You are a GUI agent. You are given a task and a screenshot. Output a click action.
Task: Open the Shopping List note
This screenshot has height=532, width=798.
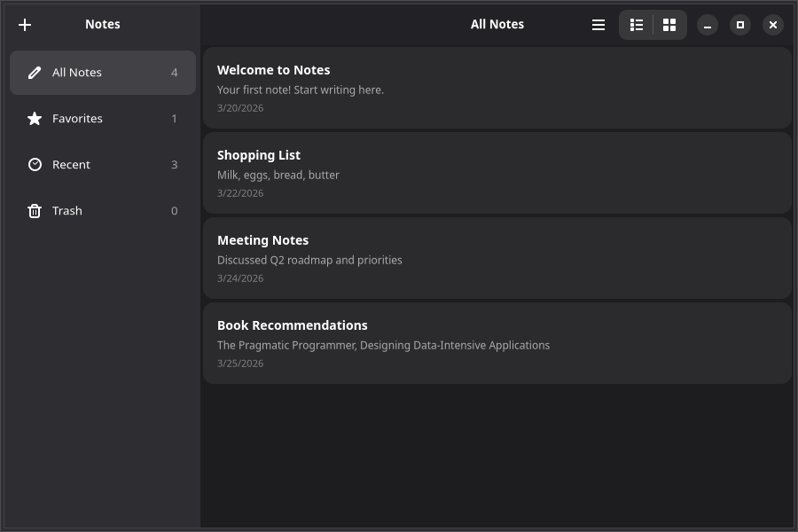tap(497, 172)
